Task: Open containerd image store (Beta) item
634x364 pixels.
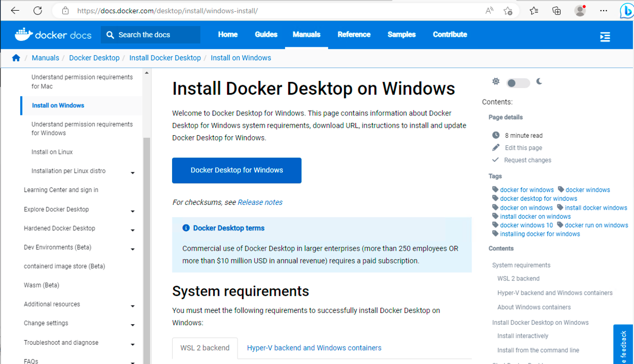Action: 64,266
